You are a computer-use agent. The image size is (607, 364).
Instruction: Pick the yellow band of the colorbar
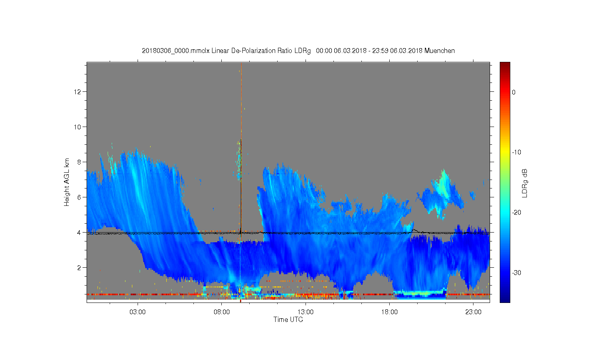pos(505,152)
